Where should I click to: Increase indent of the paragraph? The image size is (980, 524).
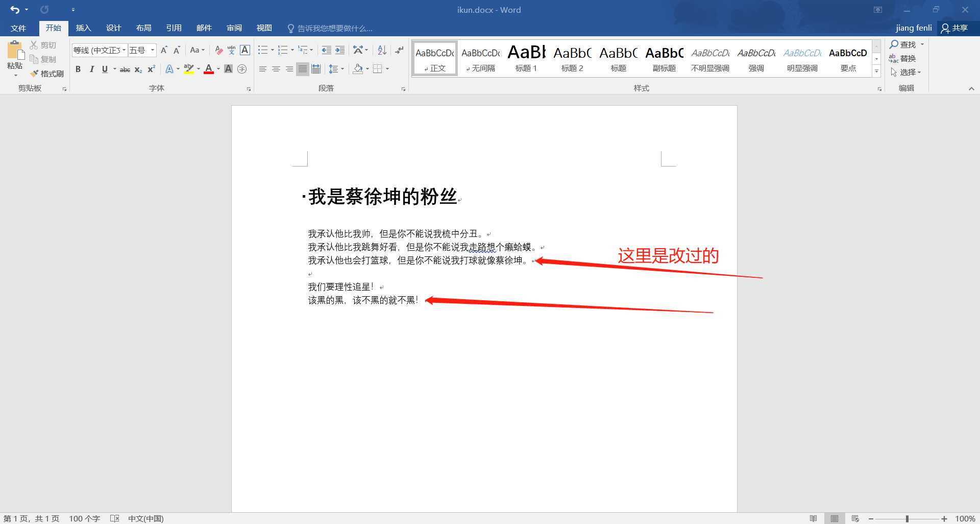click(340, 50)
